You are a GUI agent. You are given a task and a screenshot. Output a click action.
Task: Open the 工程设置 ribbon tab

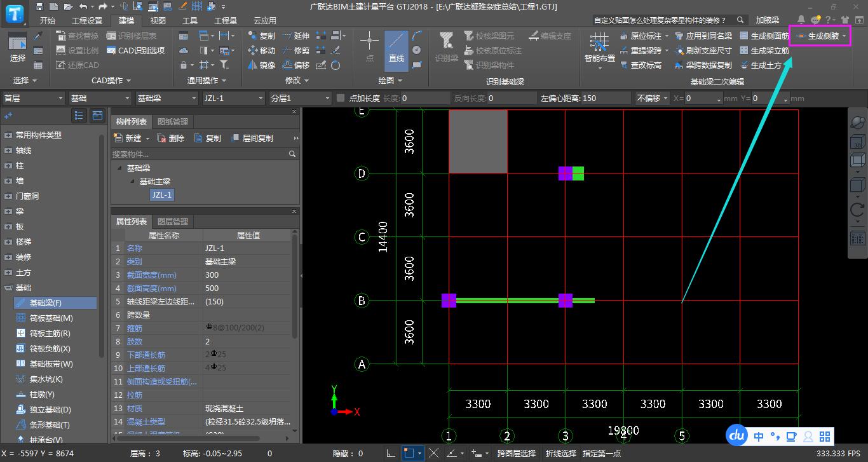(87, 20)
